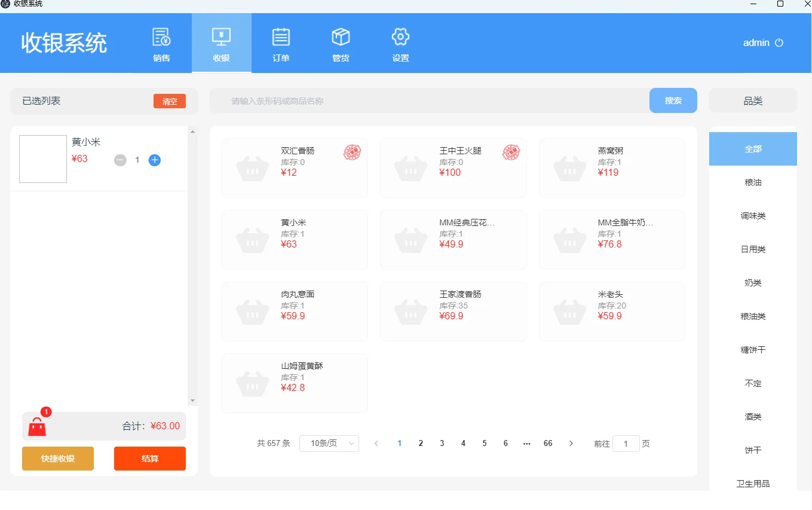812x510 pixels.
Task: Click the orange 结算 checkout button
Action: (149, 458)
